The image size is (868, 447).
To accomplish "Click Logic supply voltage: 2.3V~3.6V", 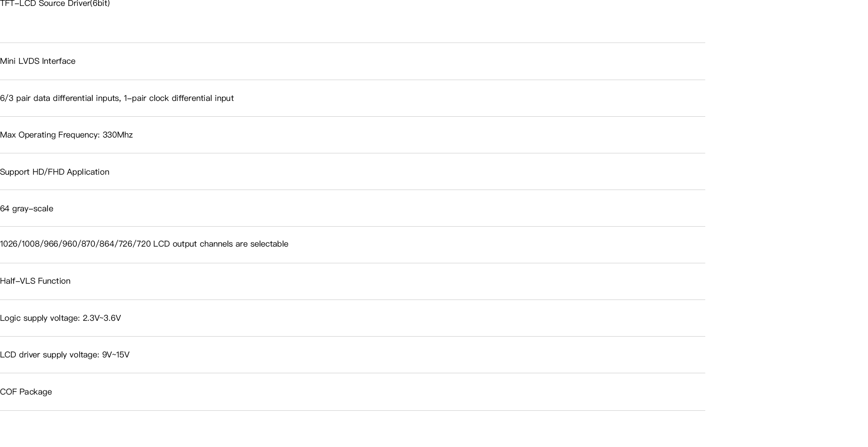I will click(x=61, y=318).
